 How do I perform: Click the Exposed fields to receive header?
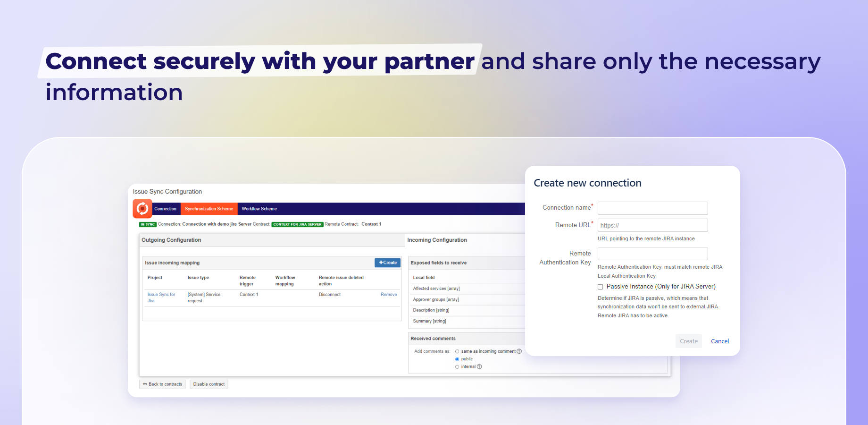click(439, 263)
